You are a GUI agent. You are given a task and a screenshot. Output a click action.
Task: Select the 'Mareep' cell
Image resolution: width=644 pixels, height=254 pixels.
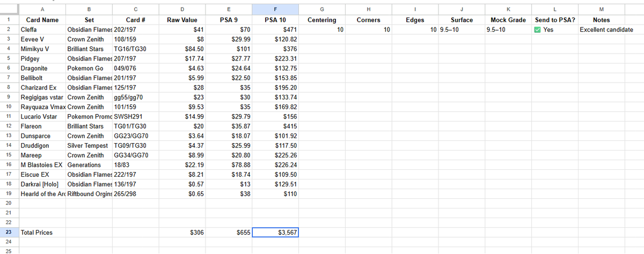point(42,155)
